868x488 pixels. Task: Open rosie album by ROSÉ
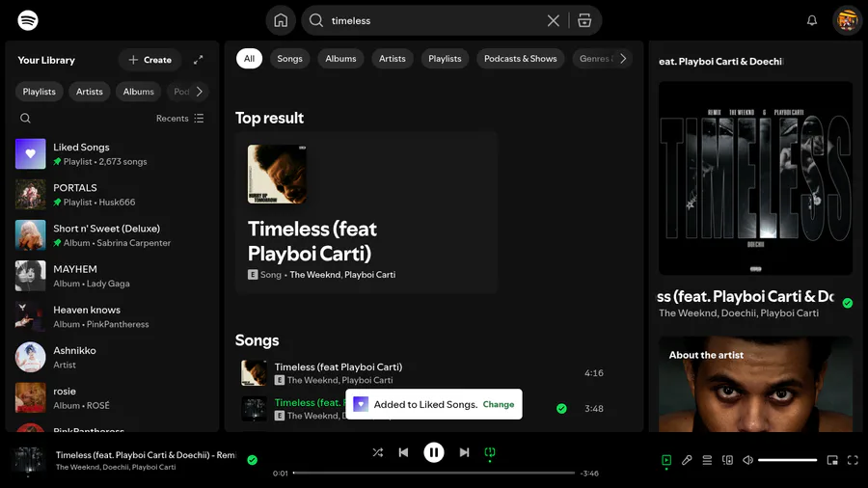pyautogui.click(x=111, y=397)
